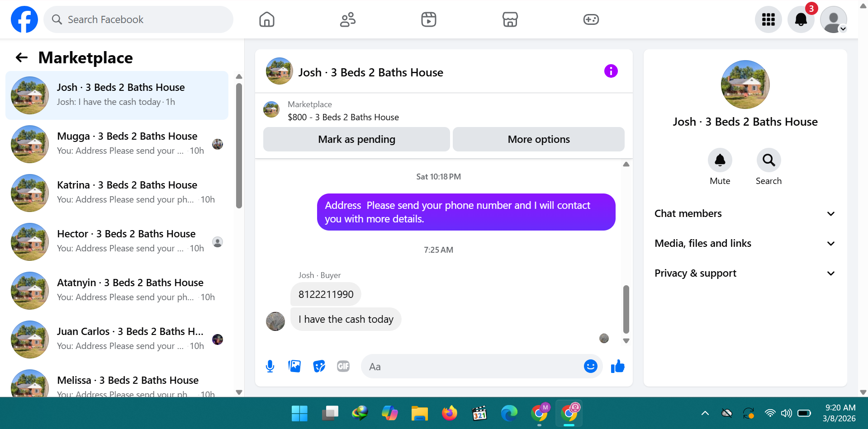Open the Gaming icon in top bar
The image size is (868, 429).
(591, 19)
